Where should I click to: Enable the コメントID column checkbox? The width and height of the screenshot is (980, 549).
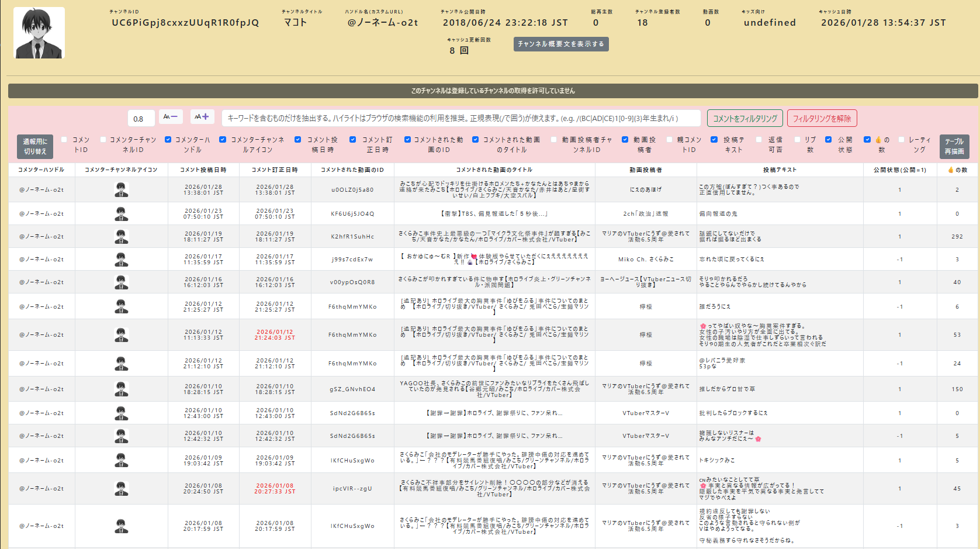point(65,140)
